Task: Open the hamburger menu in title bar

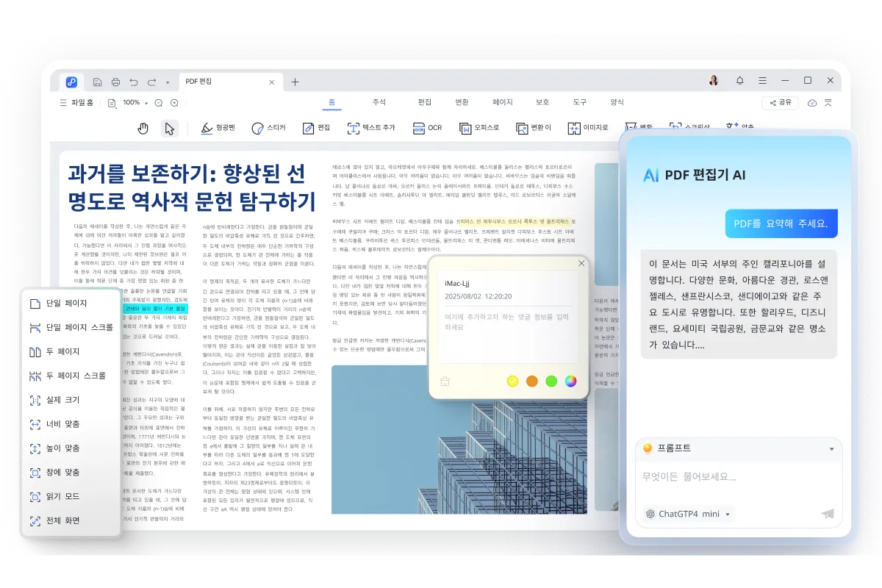Action: [x=762, y=80]
